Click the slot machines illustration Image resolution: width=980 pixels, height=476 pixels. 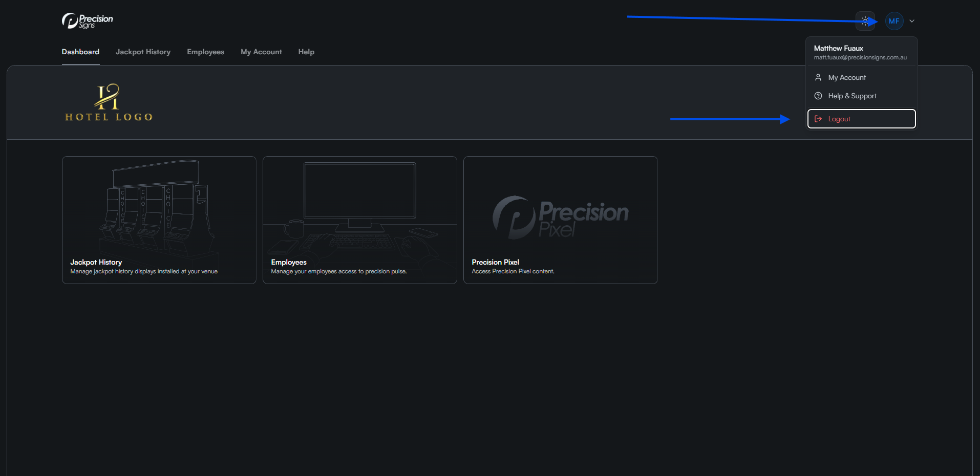coord(159,207)
